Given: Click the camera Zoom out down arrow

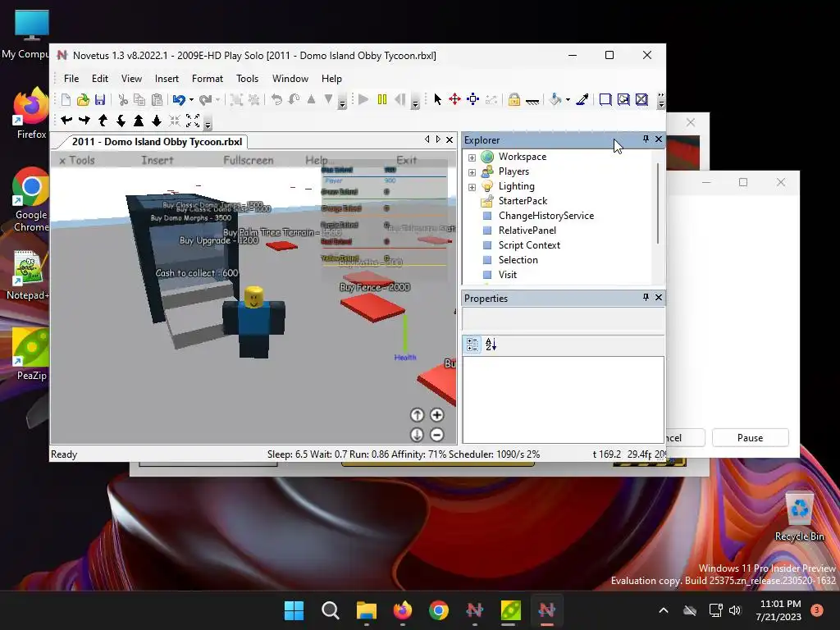Looking at the screenshot, I should point(157,121).
